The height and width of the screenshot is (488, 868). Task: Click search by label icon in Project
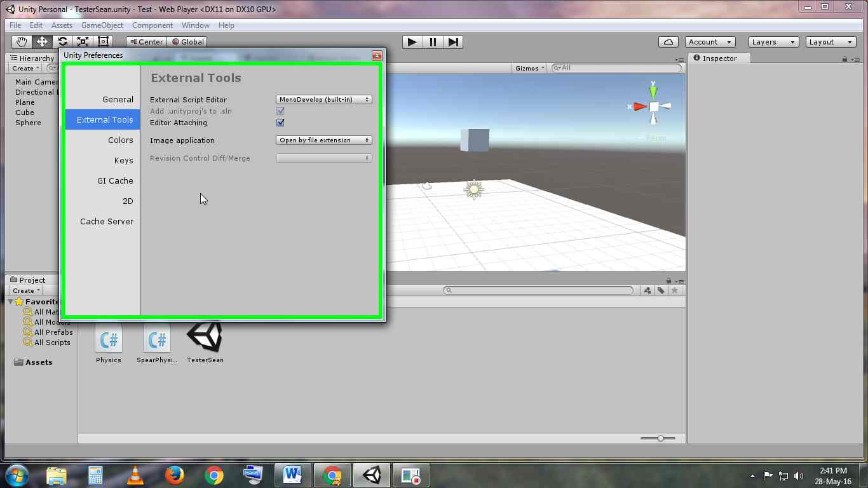click(661, 290)
